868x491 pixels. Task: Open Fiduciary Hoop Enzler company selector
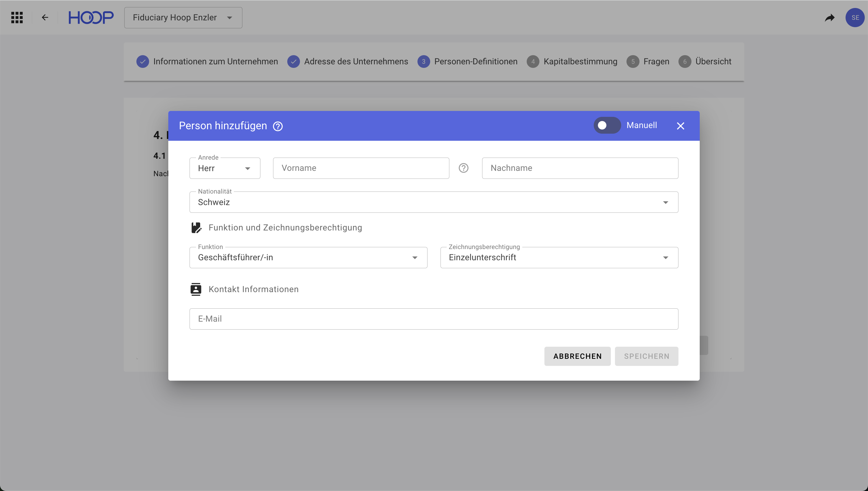tap(183, 17)
